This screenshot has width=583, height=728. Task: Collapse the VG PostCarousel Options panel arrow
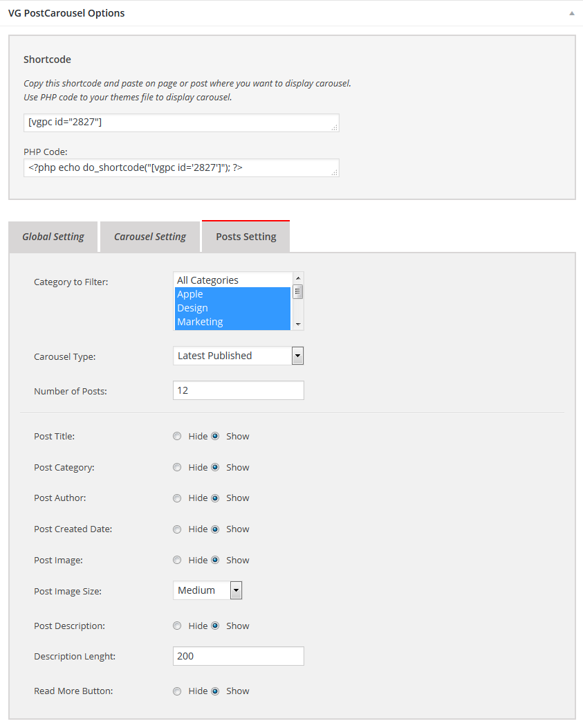pyautogui.click(x=572, y=13)
